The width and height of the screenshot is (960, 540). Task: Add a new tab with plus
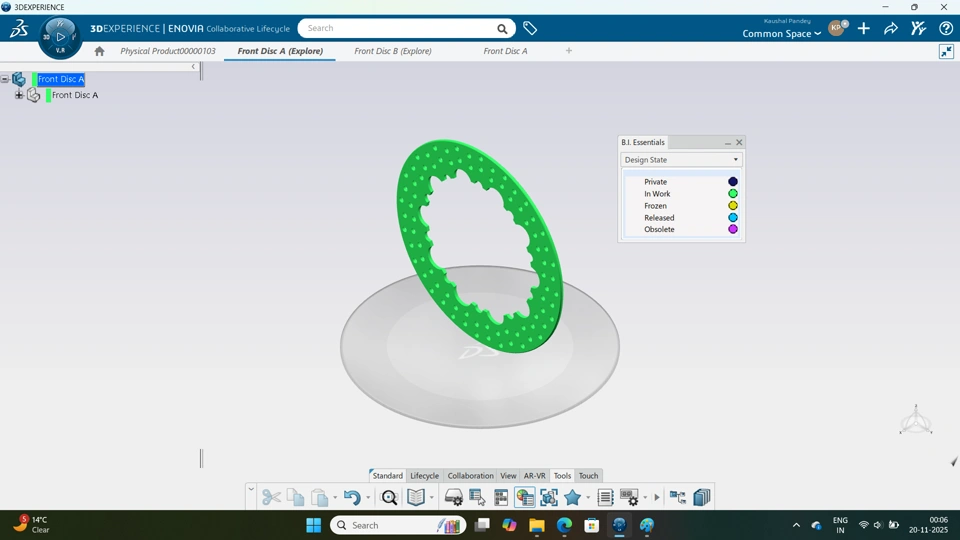[569, 51]
